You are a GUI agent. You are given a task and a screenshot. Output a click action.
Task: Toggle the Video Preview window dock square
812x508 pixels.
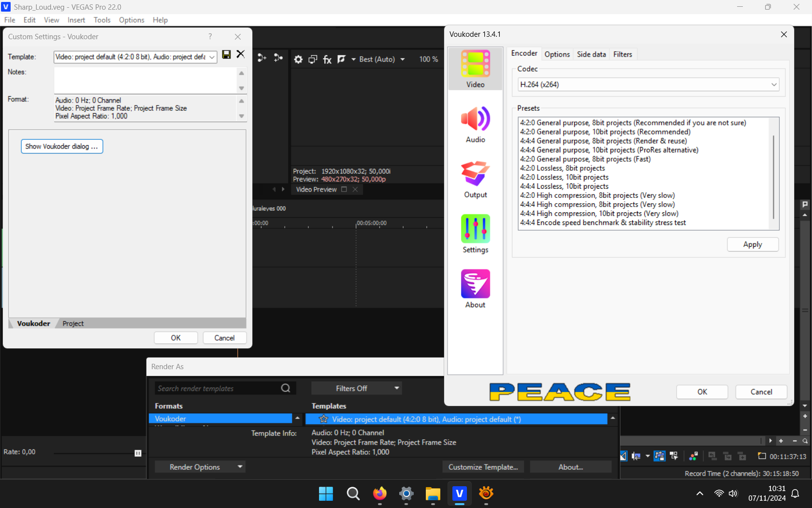(344, 190)
